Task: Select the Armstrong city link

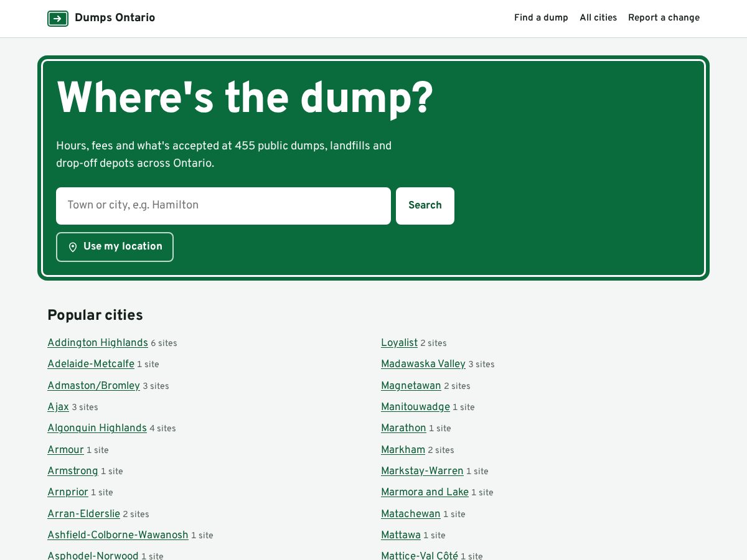Action: click(x=73, y=471)
